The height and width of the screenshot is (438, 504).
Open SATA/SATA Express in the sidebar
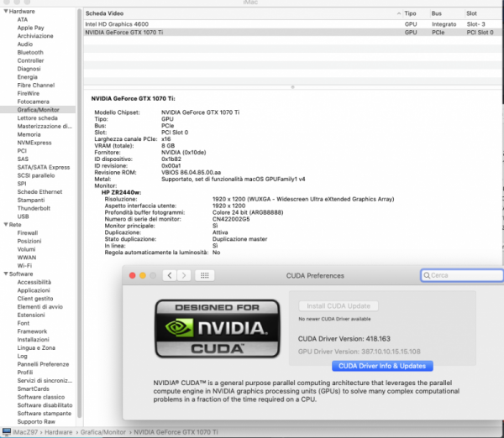(x=44, y=167)
